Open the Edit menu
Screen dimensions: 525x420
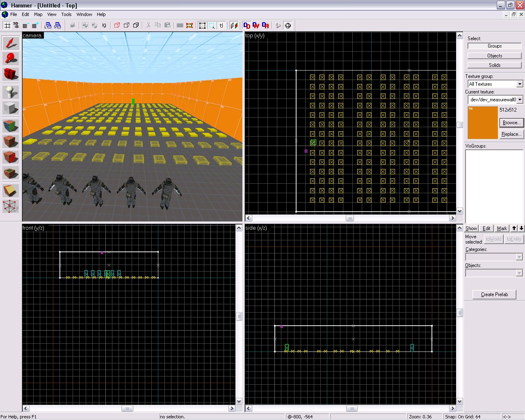[25, 14]
